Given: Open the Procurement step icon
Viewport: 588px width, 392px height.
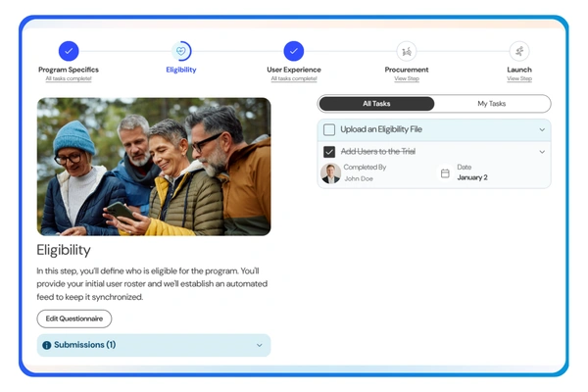Looking at the screenshot, I should coord(407,51).
